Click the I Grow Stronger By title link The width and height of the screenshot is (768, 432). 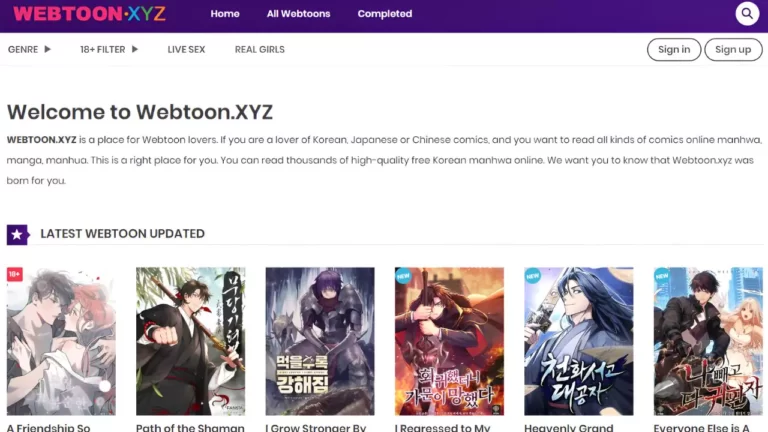click(316, 427)
